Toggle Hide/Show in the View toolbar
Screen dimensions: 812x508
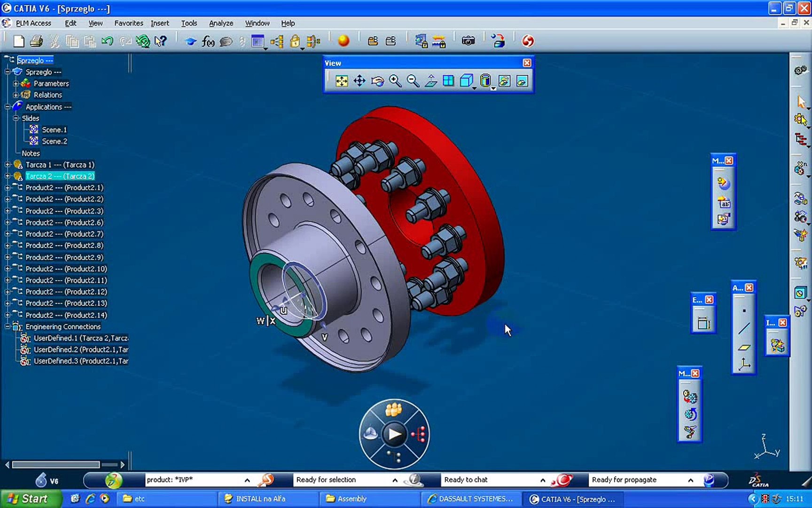pyautogui.click(x=504, y=81)
